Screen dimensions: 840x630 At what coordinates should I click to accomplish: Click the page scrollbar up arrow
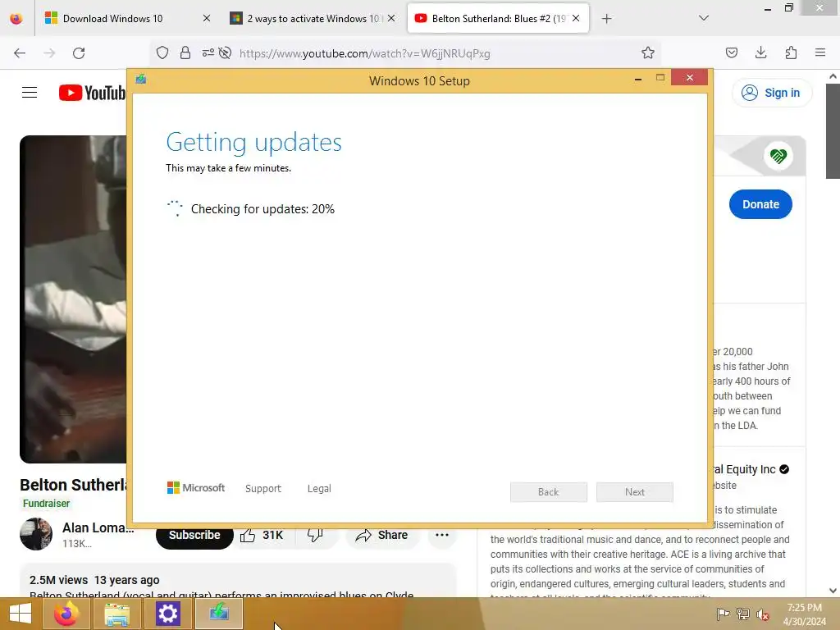tap(833, 76)
